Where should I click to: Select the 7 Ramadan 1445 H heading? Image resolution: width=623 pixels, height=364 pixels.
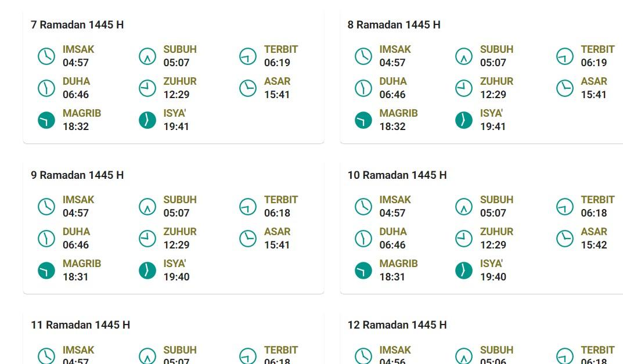77,25
